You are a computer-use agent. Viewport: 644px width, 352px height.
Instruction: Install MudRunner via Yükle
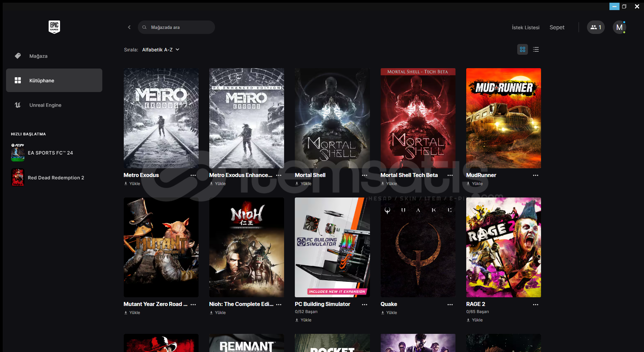point(475,184)
